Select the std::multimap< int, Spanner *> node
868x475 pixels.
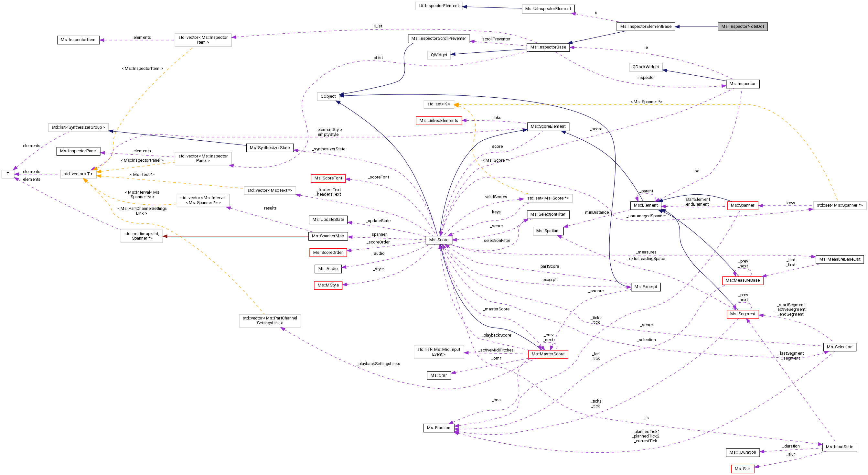142,236
